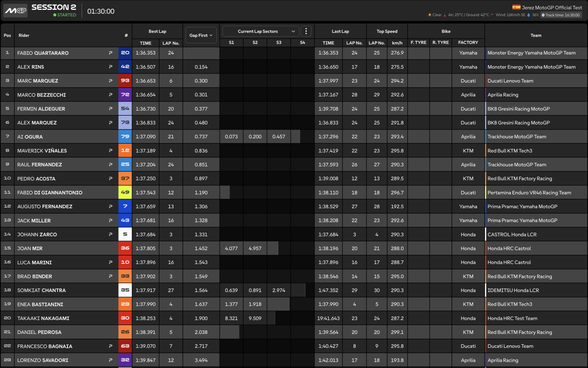Image resolution: width=588 pixels, height=368 pixels.
Task: Click the Rider column header
Action: click(24, 35)
